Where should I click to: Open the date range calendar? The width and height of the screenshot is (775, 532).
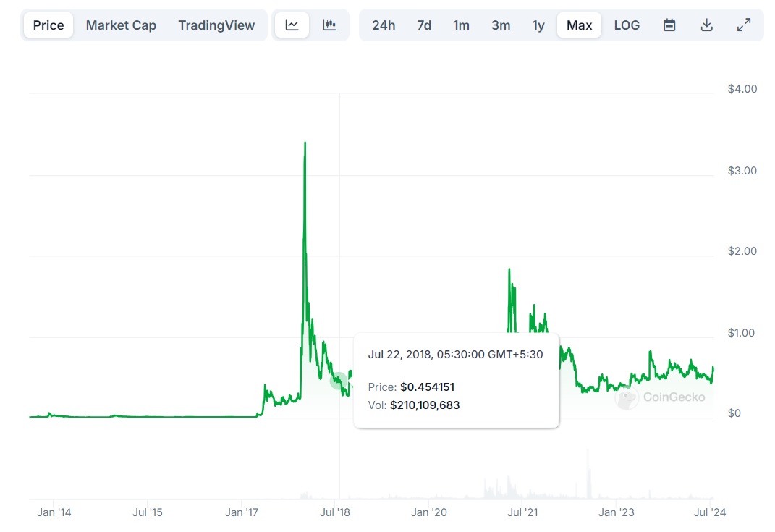tap(669, 25)
